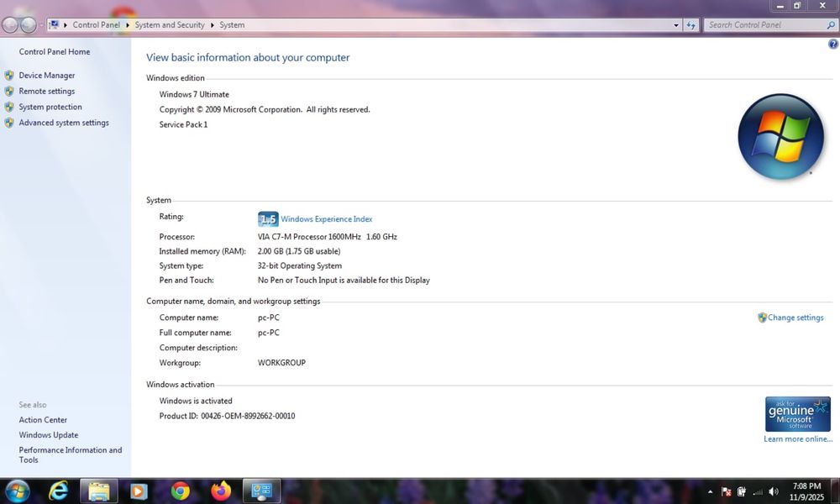Click shield icon beside Advanced system settings
The width and height of the screenshot is (840, 504).
9,123
